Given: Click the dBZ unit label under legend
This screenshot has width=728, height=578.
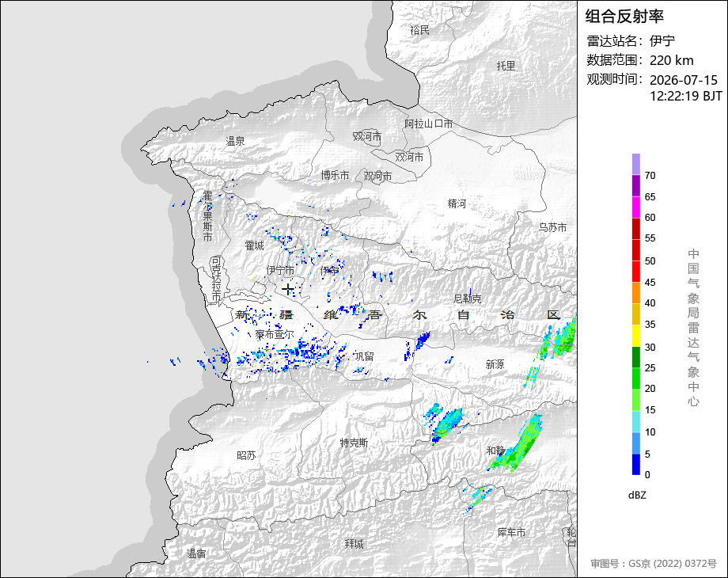Looking at the screenshot, I should 637,495.
